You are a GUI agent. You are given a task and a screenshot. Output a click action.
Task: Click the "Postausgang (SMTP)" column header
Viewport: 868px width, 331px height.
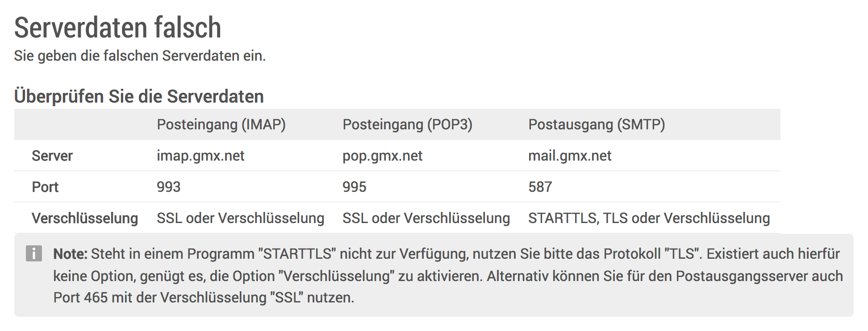pyautogui.click(x=597, y=124)
